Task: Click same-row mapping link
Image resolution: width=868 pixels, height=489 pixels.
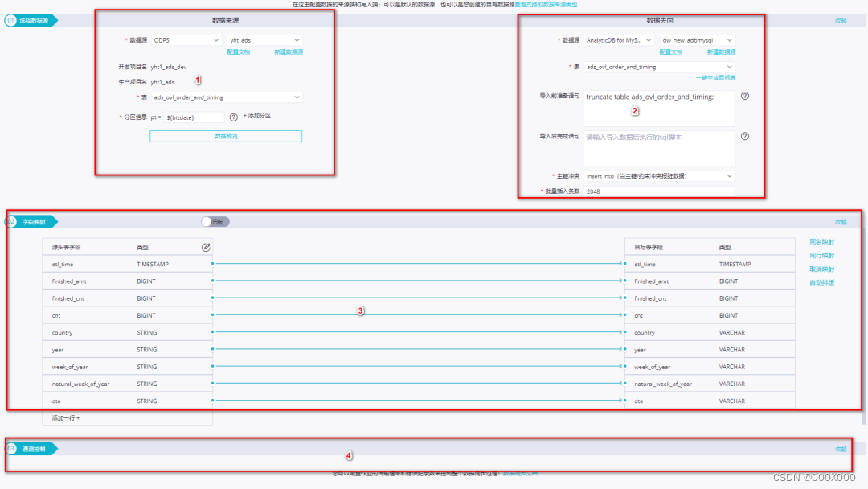Action: click(821, 255)
